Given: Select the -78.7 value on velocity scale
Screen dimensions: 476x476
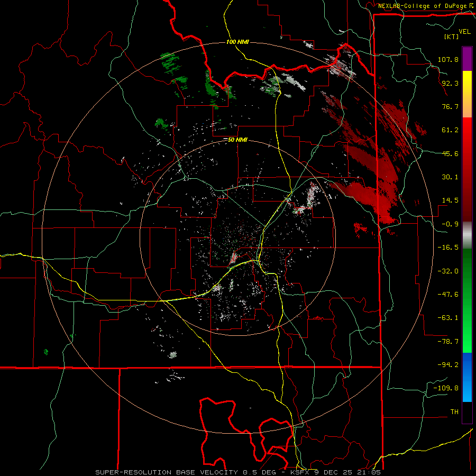Looking at the screenshot, I should 448,342.
